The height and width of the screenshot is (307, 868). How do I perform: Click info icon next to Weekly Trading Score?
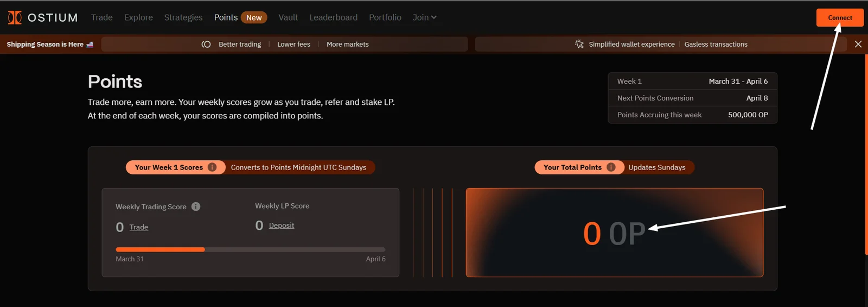[196, 206]
